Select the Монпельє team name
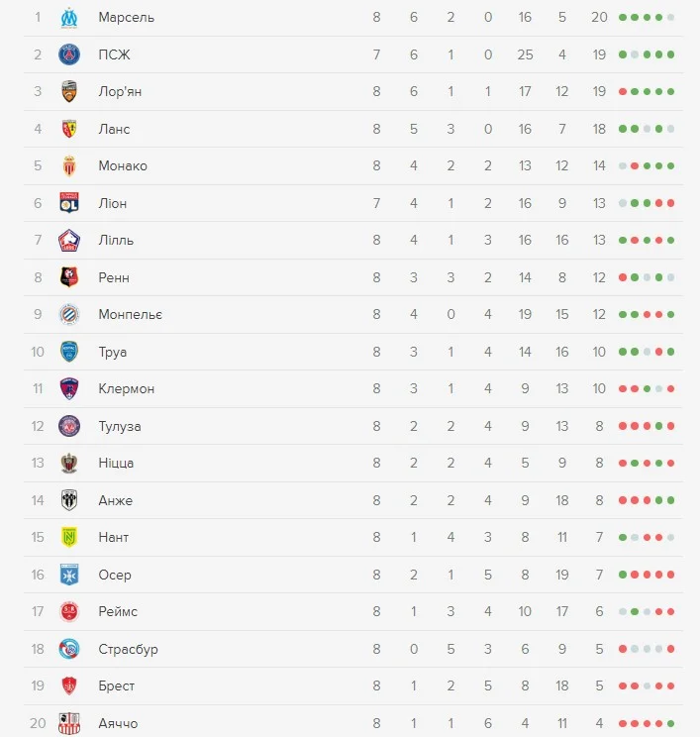 pyautogui.click(x=131, y=314)
